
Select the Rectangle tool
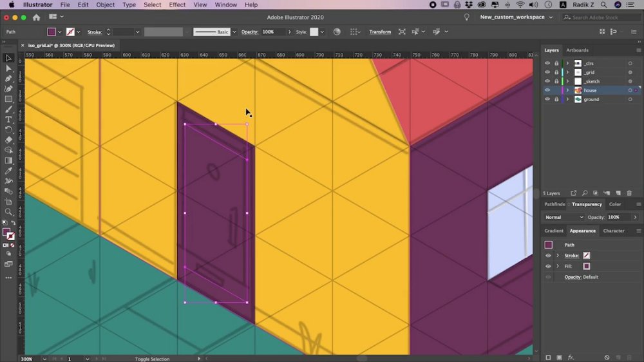(x=8, y=99)
